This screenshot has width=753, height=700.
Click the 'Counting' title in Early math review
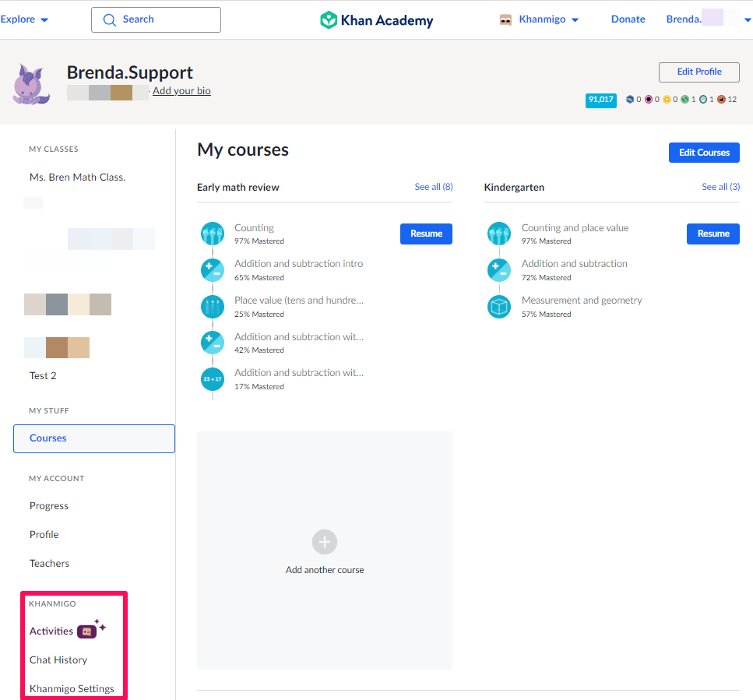254,227
